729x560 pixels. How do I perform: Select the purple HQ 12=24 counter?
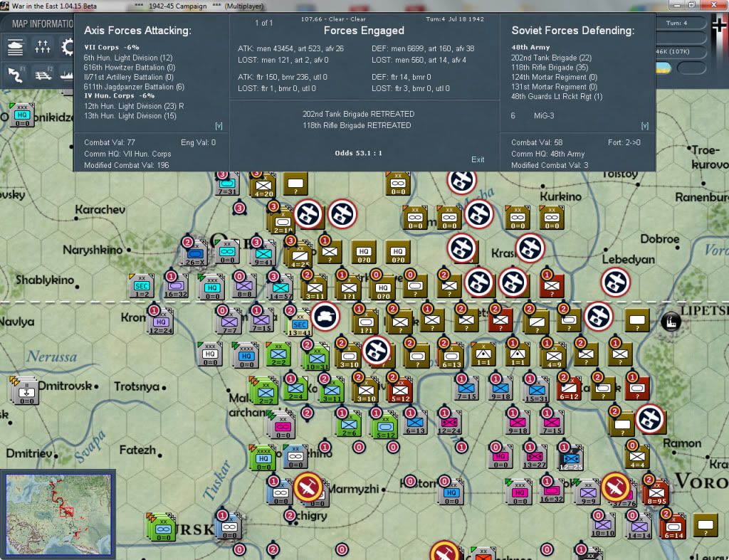[x=160, y=322]
